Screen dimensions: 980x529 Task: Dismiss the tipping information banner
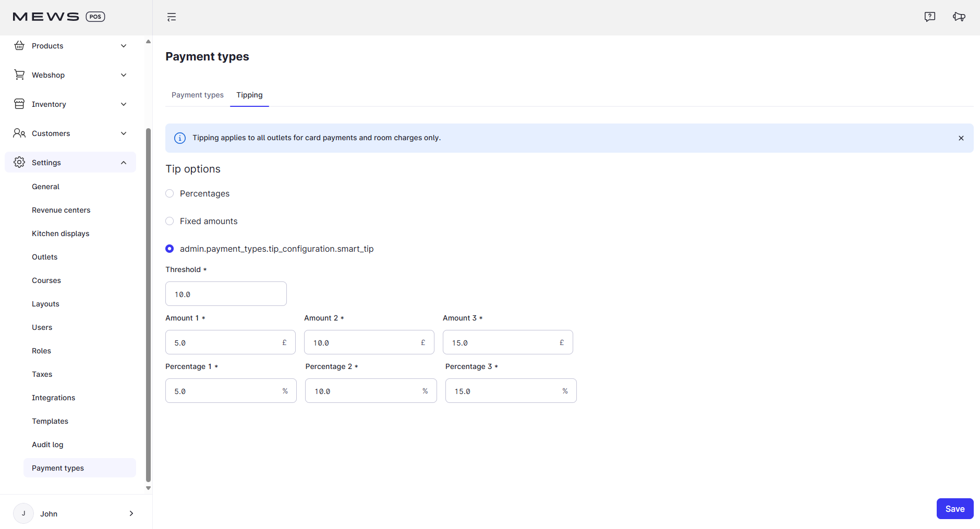(x=960, y=138)
